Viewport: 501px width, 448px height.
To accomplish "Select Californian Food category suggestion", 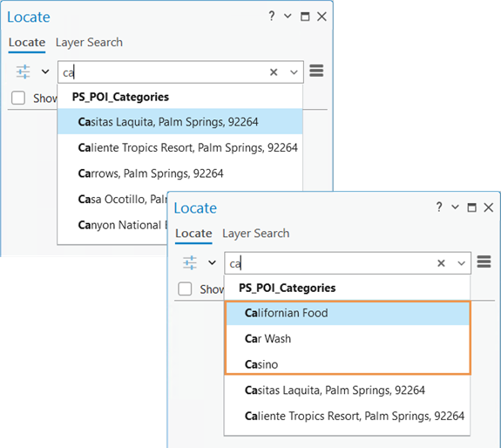I will [348, 313].
